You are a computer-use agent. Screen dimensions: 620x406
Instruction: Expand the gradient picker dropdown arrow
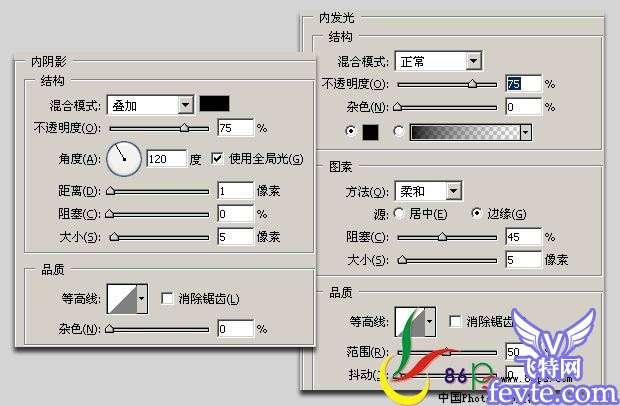point(526,132)
